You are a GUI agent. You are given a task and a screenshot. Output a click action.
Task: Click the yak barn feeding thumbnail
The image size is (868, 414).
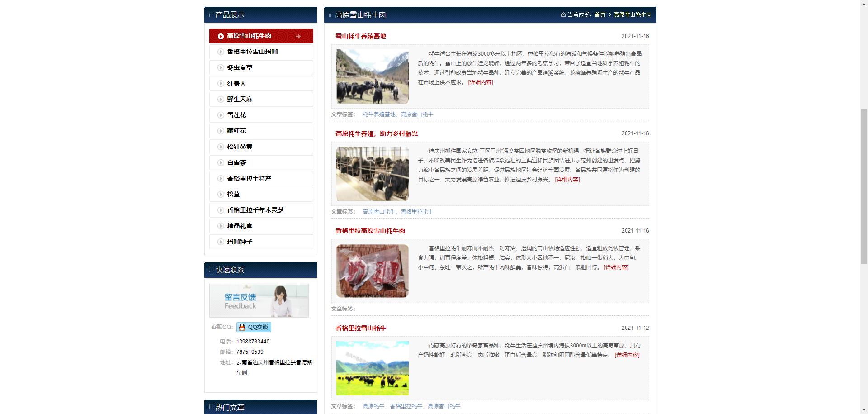click(372, 174)
